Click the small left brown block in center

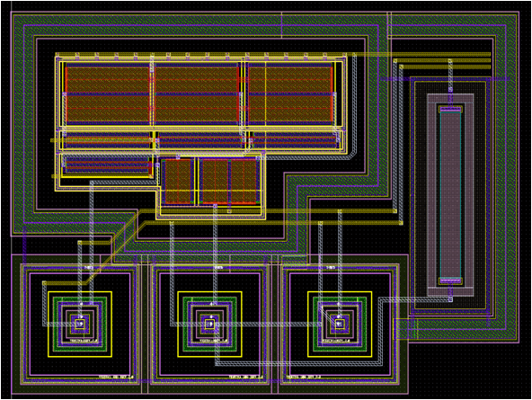tap(177, 182)
